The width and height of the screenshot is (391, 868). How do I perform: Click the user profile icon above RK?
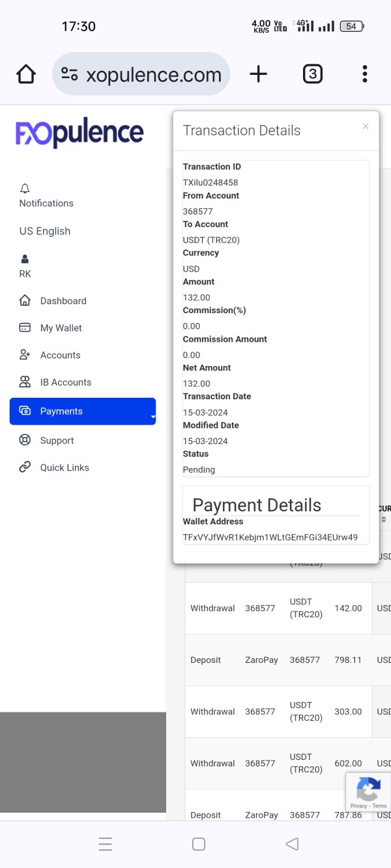coord(25,259)
